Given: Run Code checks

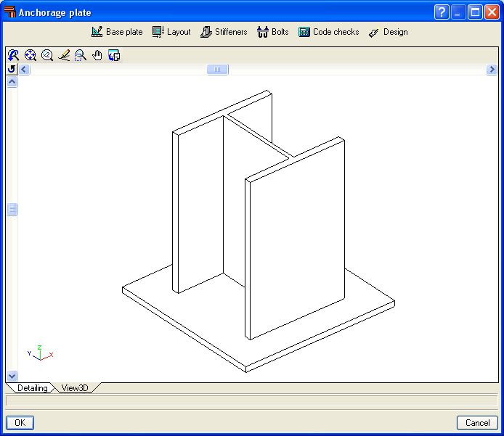Looking at the screenshot, I should coord(328,32).
